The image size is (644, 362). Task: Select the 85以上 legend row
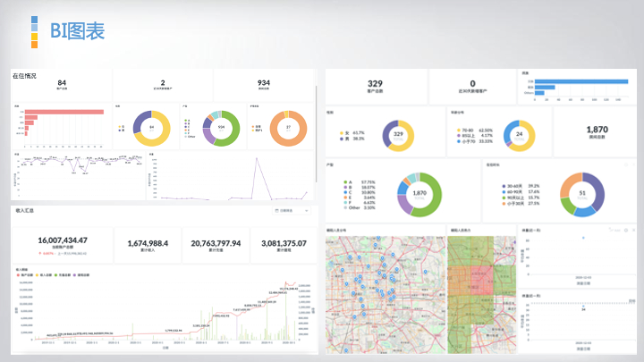point(475,136)
